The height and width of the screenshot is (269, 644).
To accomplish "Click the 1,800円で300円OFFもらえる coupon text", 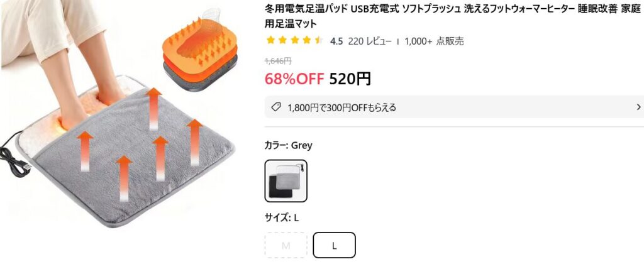I will coord(341,107).
